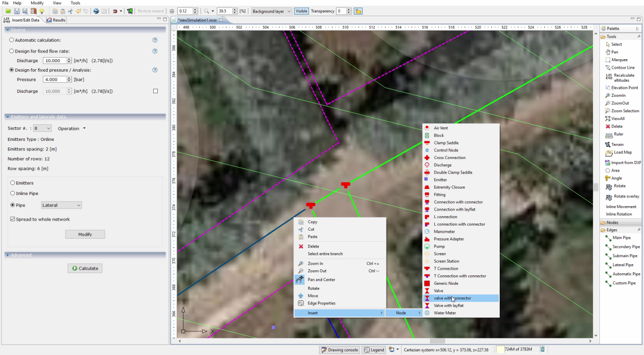The width and height of the screenshot is (644, 355).
Task: Select the Elevation Point tool
Action: tap(624, 88)
